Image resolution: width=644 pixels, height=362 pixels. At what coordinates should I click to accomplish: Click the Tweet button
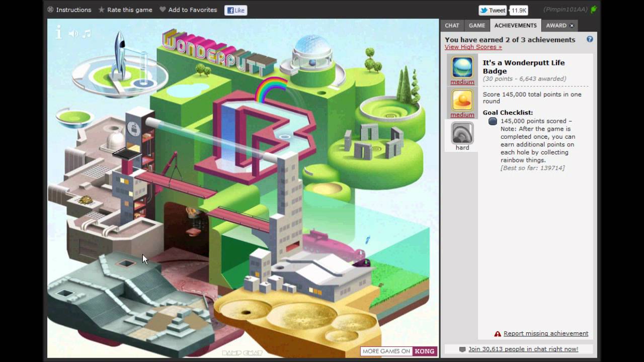click(x=493, y=10)
